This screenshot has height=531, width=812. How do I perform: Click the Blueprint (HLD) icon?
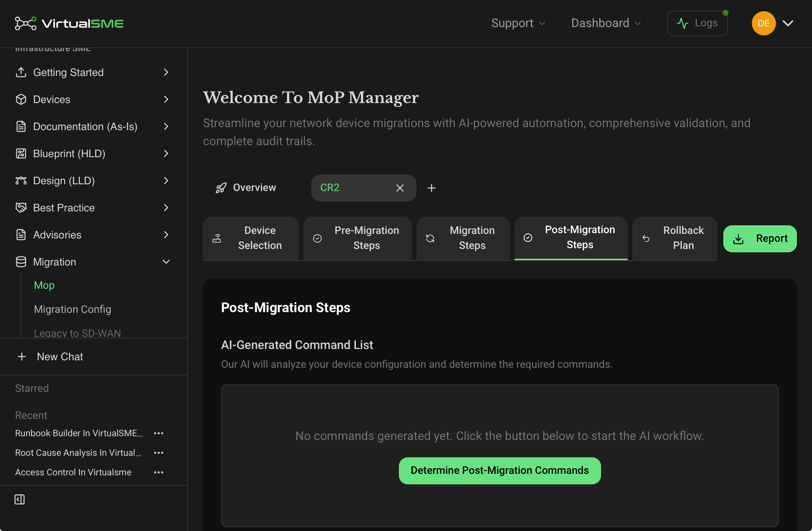coord(21,153)
